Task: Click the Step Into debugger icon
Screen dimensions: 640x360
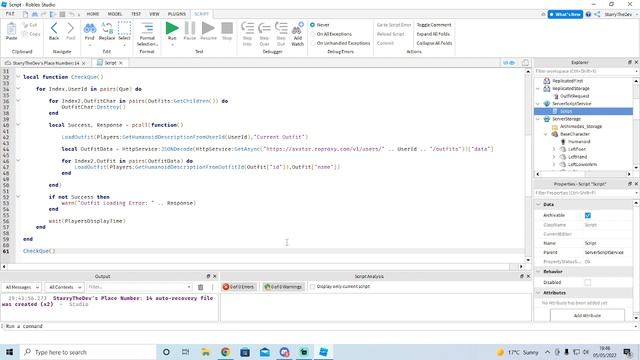Action: coord(247,28)
